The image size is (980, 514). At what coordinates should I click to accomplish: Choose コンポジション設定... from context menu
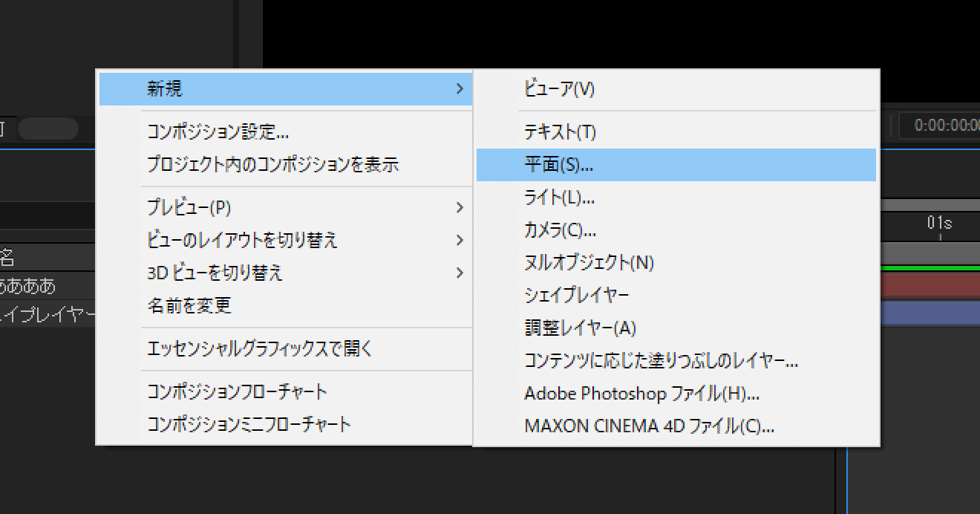coord(286,132)
